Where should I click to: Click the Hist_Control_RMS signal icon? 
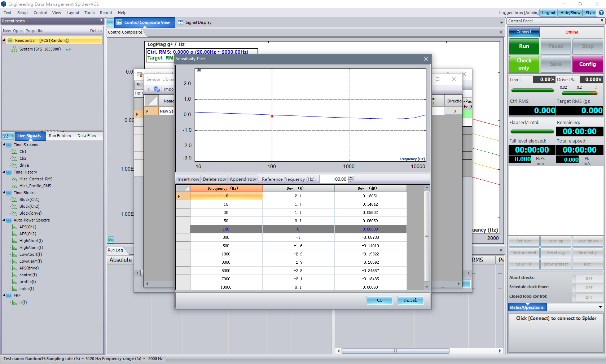click(x=14, y=179)
